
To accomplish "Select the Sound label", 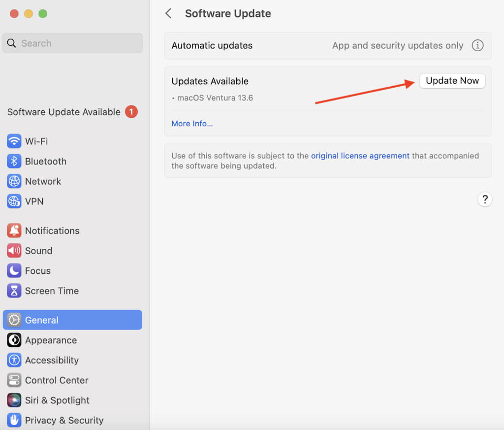I will click(x=38, y=251).
